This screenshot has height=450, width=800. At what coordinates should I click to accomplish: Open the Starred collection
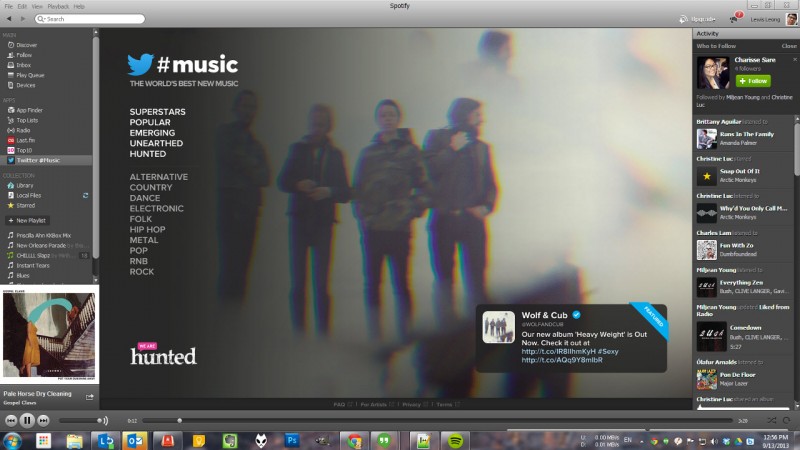26,205
